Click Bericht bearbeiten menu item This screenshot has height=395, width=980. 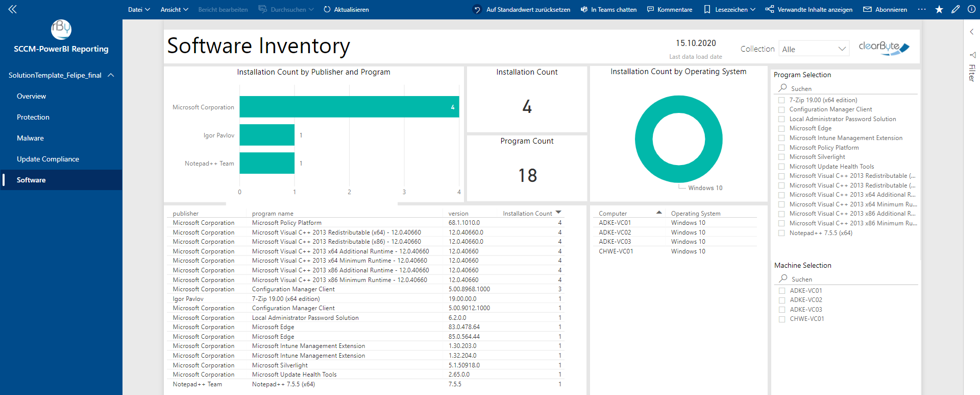click(x=223, y=9)
